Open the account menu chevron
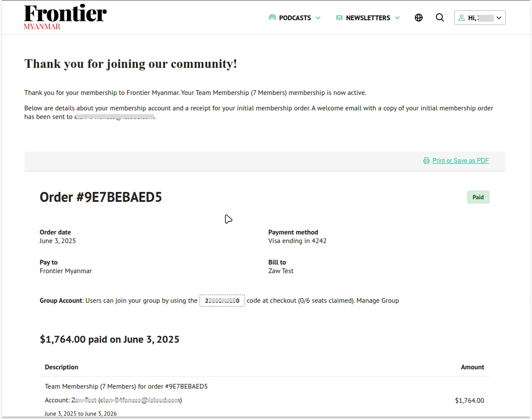This screenshot has height=420, width=532. (499, 18)
